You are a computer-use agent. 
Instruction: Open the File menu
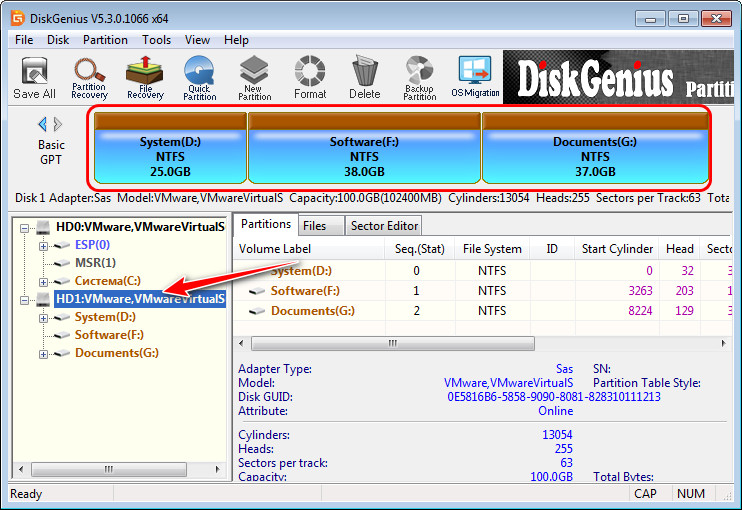pyautogui.click(x=24, y=40)
